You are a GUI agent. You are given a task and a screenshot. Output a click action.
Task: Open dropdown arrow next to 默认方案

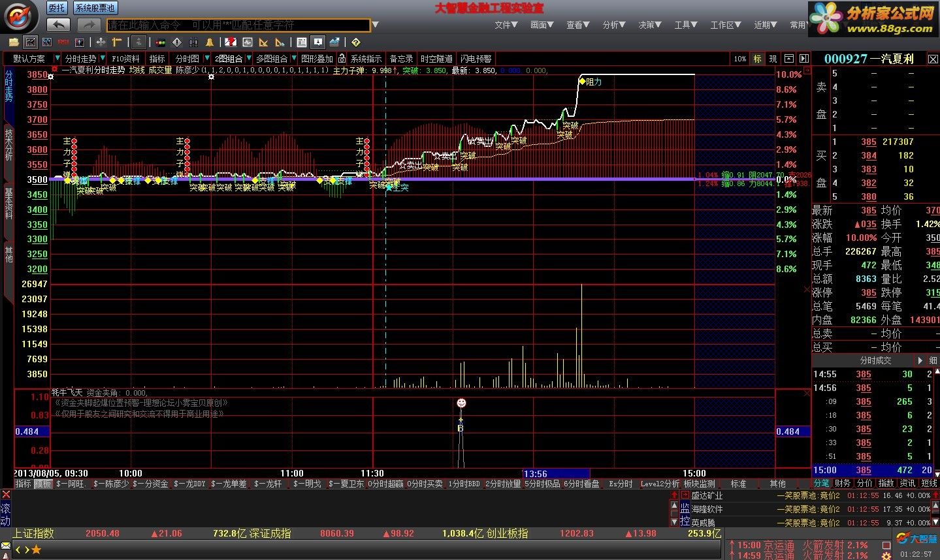[x=57, y=59]
